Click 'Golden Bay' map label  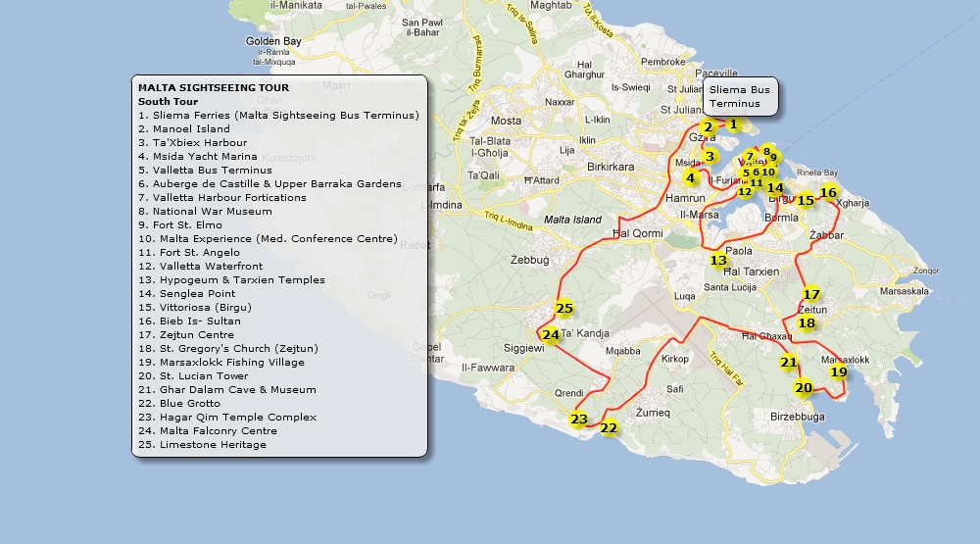click(273, 41)
